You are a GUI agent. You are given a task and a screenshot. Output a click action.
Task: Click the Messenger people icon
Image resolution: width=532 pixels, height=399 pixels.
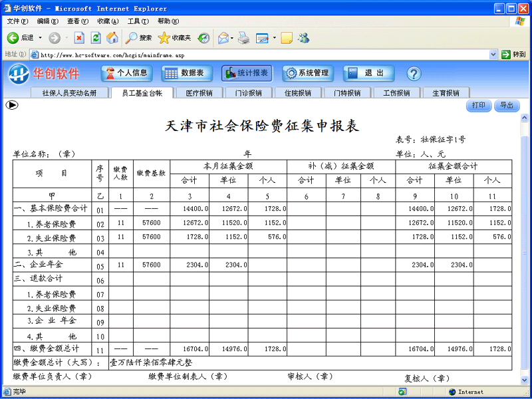point(304,38)
